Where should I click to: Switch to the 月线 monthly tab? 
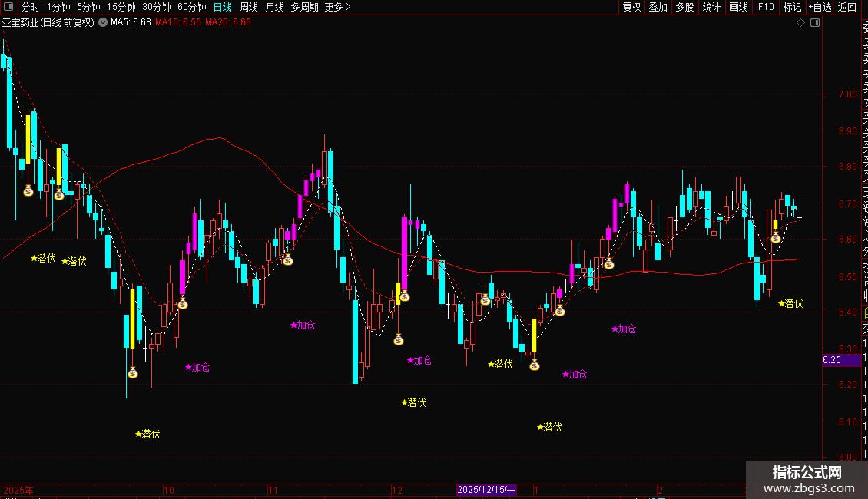pos(274,7)
